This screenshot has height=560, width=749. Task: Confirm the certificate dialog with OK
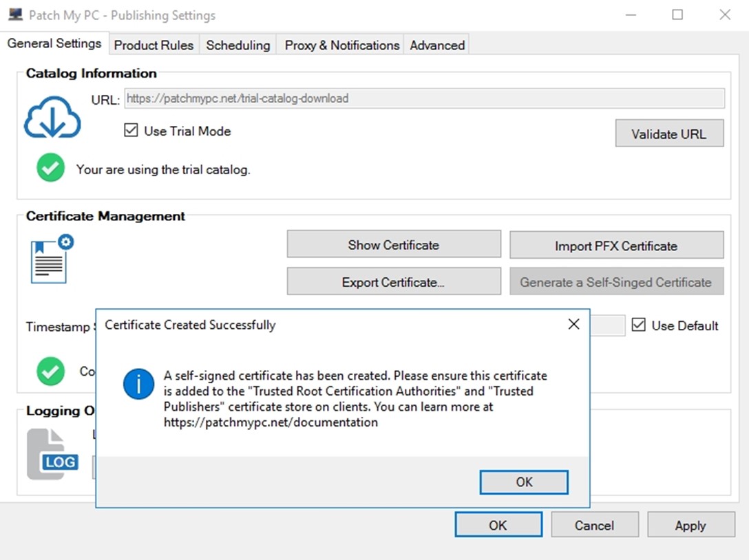tap(524, 482)
